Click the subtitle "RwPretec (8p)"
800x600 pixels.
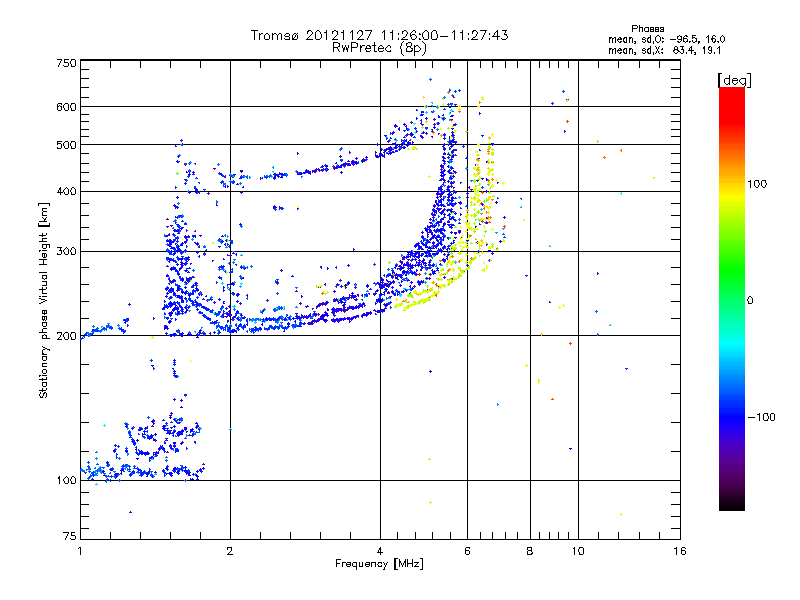[379, 48]
